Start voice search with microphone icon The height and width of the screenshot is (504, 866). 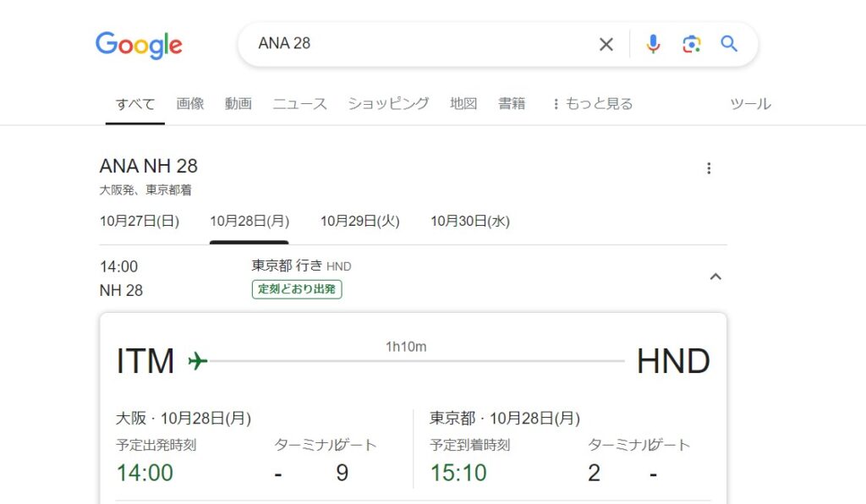(653, 45)
